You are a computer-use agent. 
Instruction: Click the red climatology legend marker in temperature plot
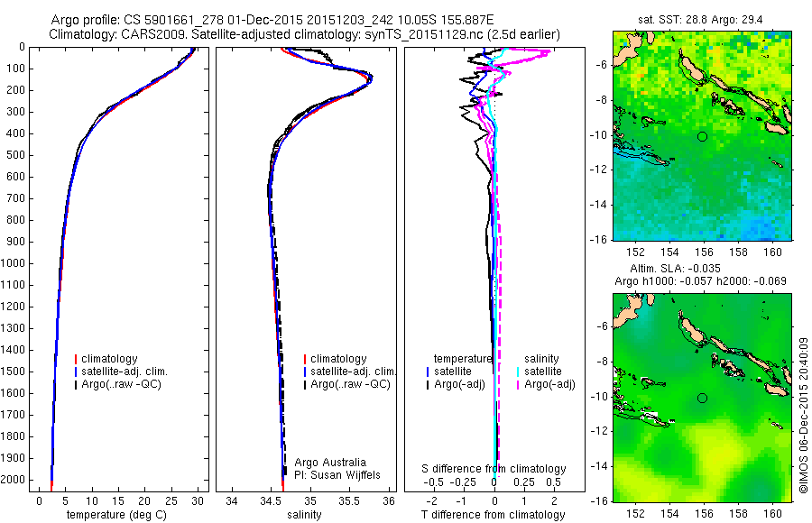[x=76, y=359]
